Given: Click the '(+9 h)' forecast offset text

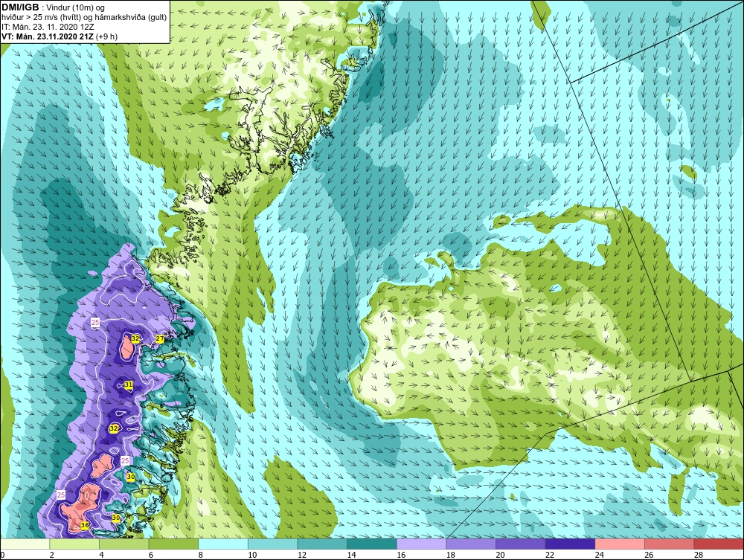Looking at the screenshot, I should coord(106,36).
